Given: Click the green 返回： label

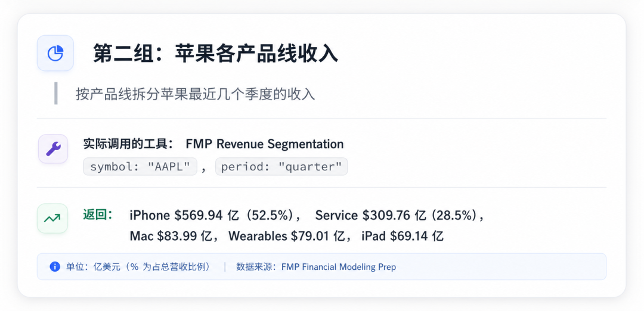Looking at the screenshot, I should point(98,214).
